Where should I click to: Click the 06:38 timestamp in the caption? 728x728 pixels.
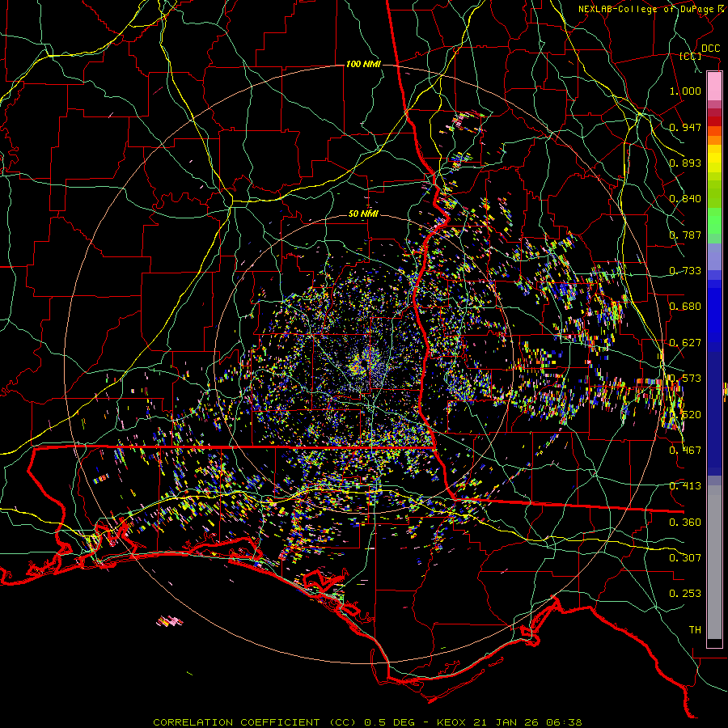pos(565,722)
